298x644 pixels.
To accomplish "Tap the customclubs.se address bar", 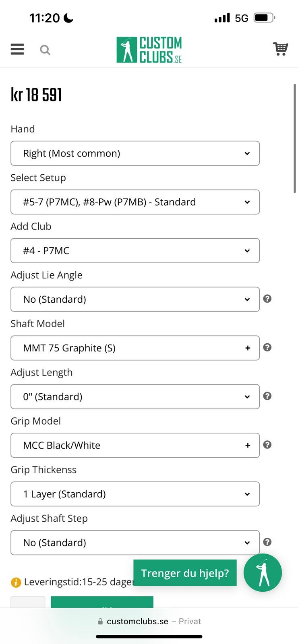I will [x=149, y=621].
